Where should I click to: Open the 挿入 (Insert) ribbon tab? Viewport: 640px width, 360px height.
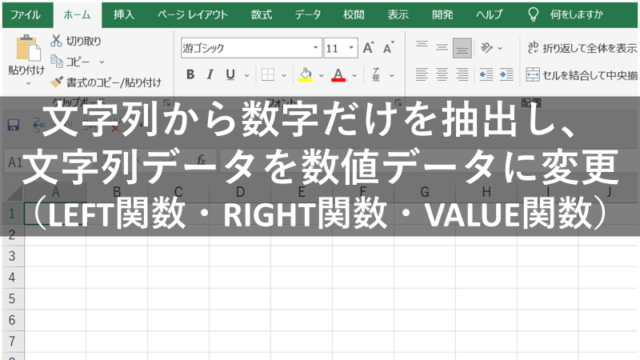point(124,15)
